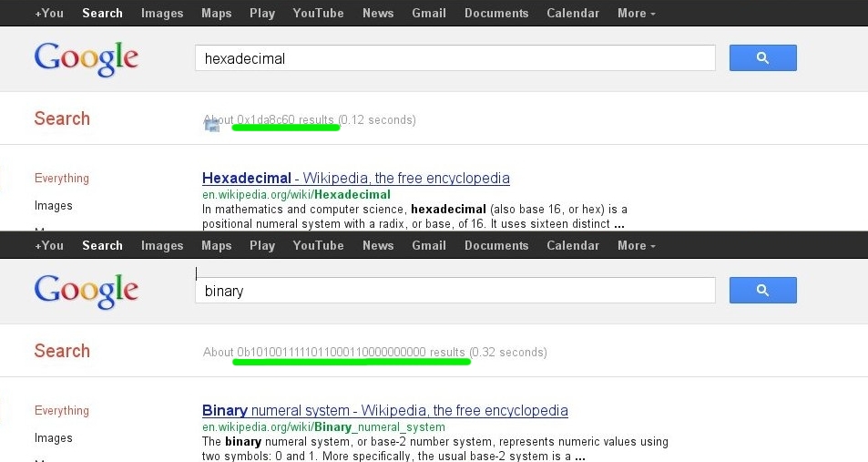Open Documents from the bar above the hexadecimal search
Viewport: 868px width, 462px height.
pyautogui.click(x=496, y=14)
